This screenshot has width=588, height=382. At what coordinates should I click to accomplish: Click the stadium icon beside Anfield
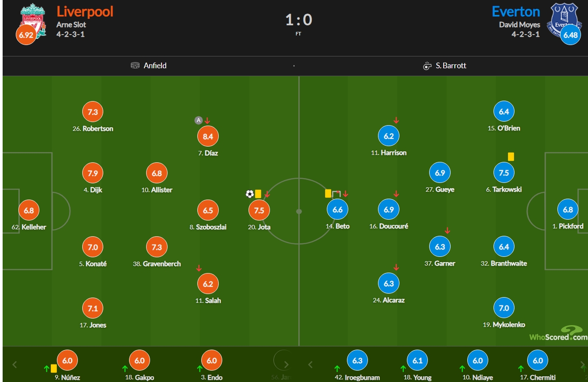(135, 66)
